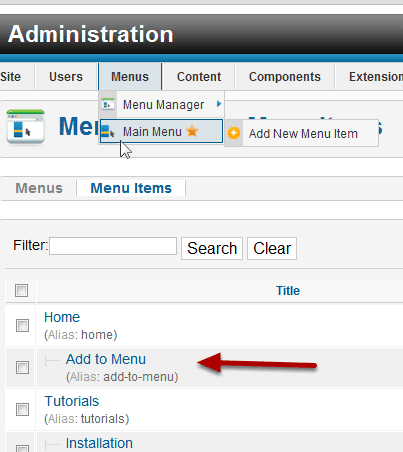Expand the Menu Manager submenu arrow
This screenshot has height=452, width=403.
click(219, 104)
